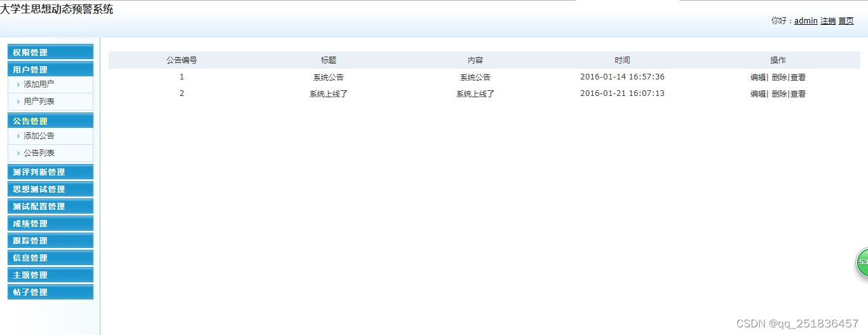Click the 公告编号 column header
The width and height of the screenshot is (868, 335).
(182, 60)
